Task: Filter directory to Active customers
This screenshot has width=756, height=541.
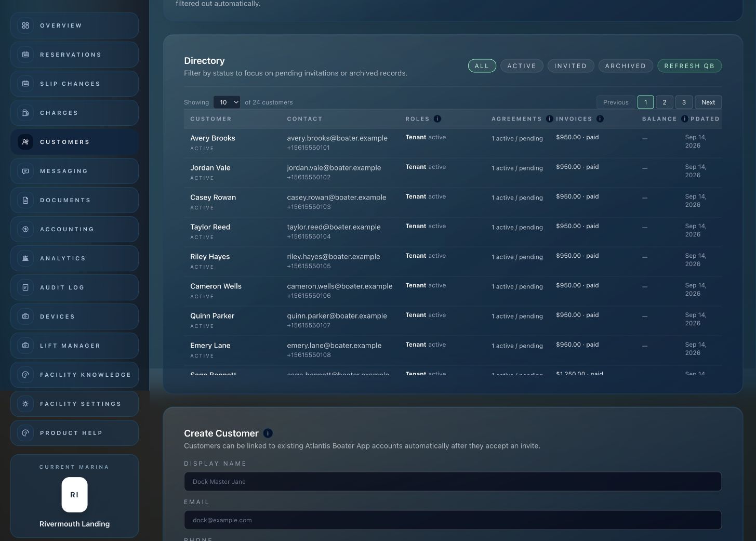Action: pos(522,66)
